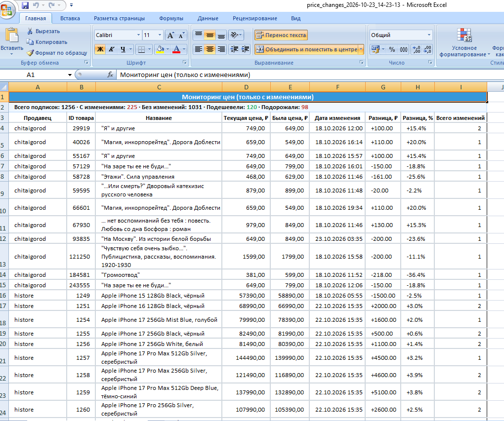504x421 pixels.
Task: Expand the Общий number format dropdown
Action: coord(429,35)
